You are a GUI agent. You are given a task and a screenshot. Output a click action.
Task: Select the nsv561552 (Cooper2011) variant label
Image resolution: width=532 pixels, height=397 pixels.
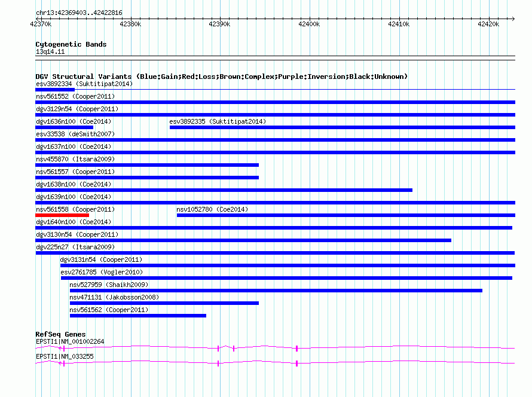[x=75, y=96]
